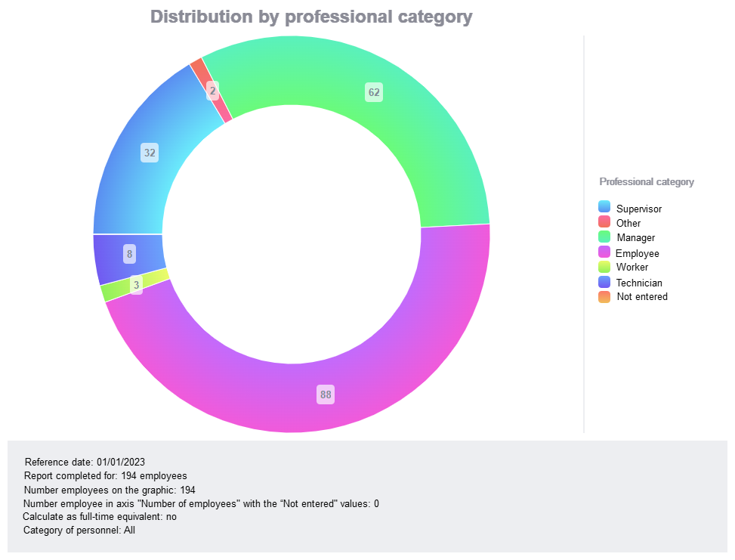The height and width of the screenshot is (560, 735).
Task: Click the data label showing 2
Action: point(213,91)
